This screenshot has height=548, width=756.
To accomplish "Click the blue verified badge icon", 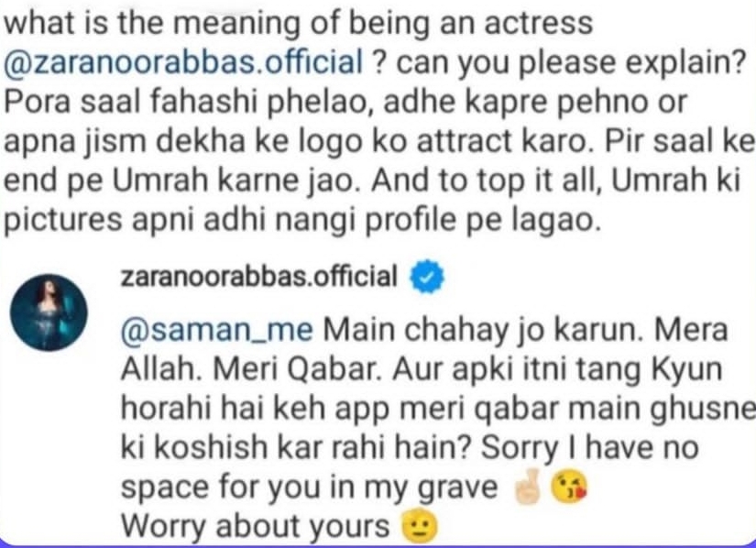I will click(427, 277).
